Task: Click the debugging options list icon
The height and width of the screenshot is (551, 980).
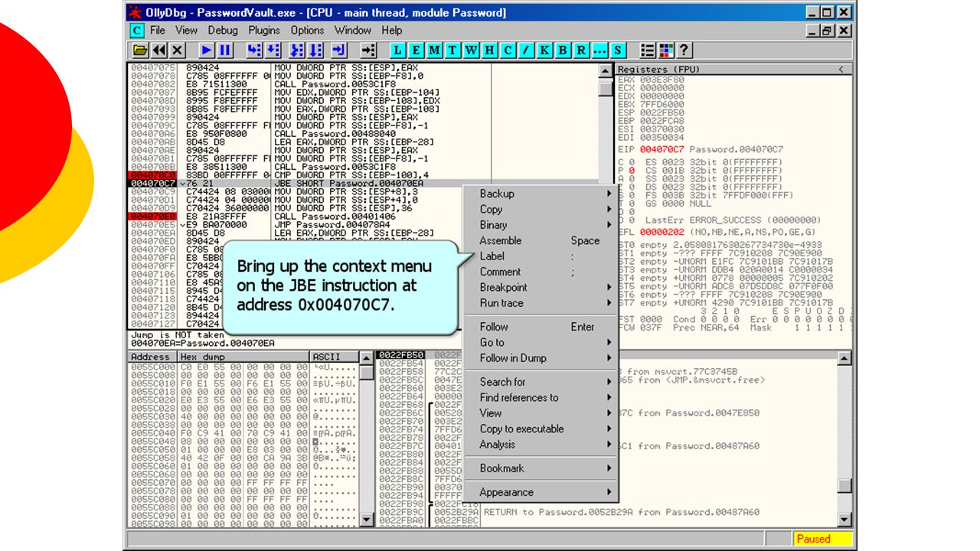Action: point(648,51)
